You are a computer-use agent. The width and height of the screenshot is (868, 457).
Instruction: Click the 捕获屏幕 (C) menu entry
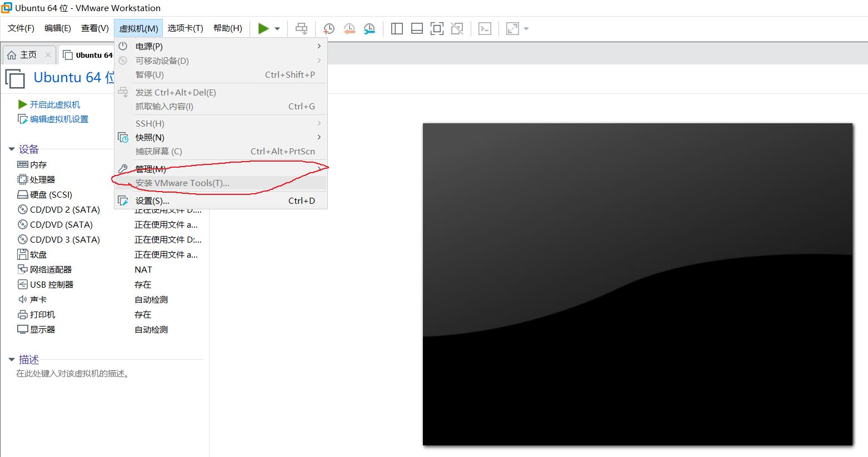tap(221, 151)
